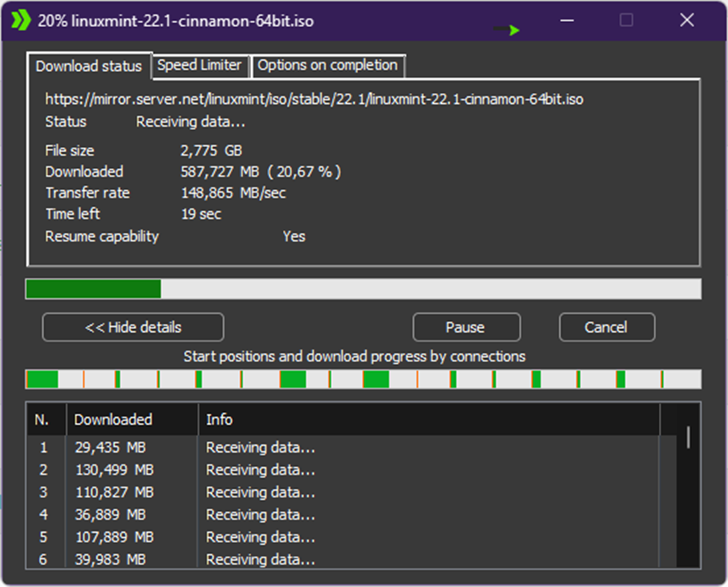Select connection 5 value '107,889 MB'
The height and width of the screenshot is (587, 728).
click(115, 537)
